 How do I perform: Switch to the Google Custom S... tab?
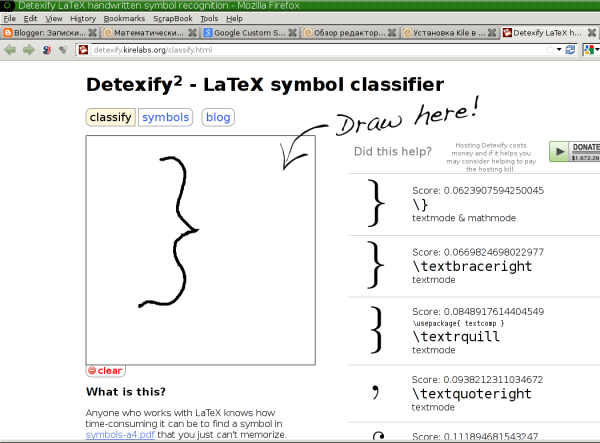pos(250,33)
